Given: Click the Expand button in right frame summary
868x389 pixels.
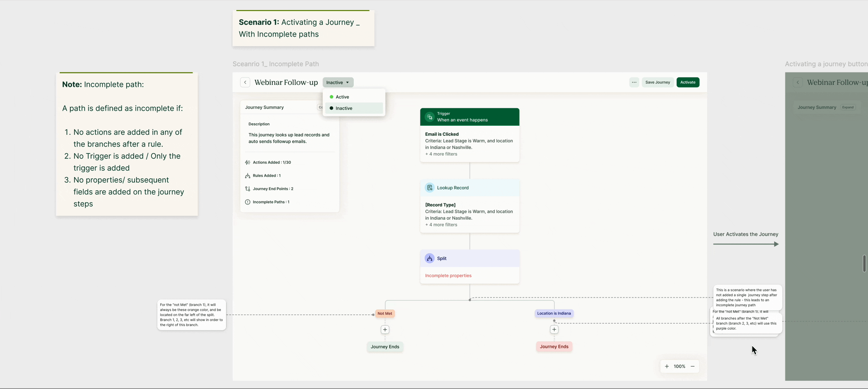Looking at the screenshot, I should pyautogui.click(x=848, y=107).
